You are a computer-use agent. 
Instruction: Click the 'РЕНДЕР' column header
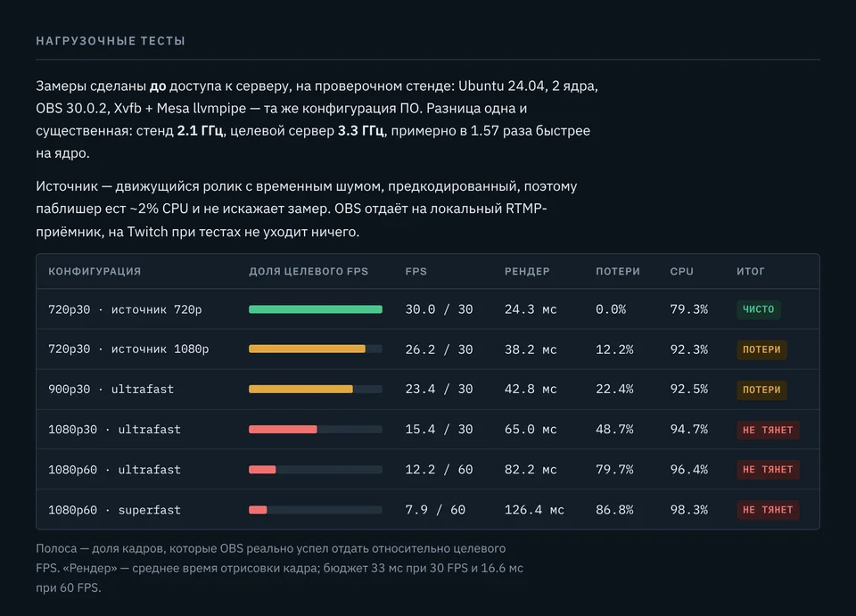coord(527,271)
